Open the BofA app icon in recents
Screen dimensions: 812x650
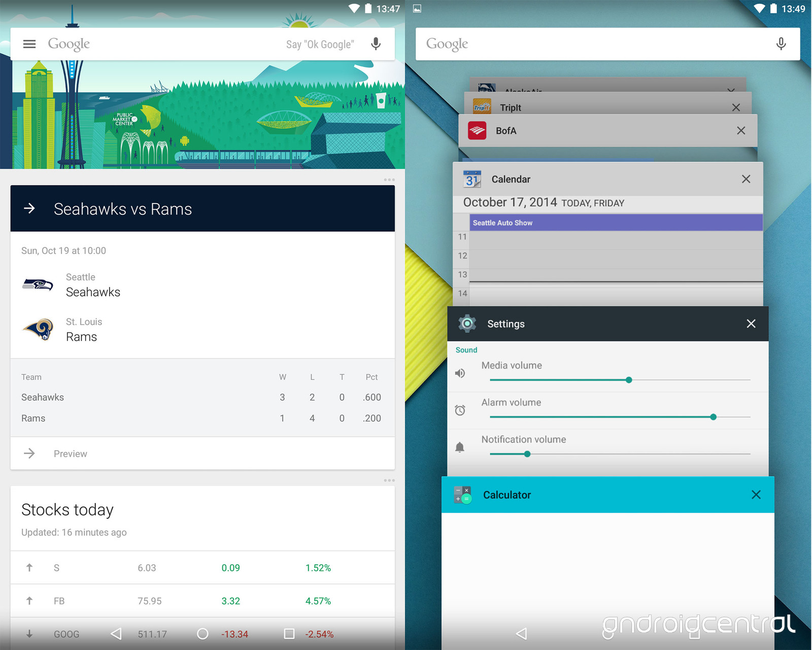click(477, 131)
